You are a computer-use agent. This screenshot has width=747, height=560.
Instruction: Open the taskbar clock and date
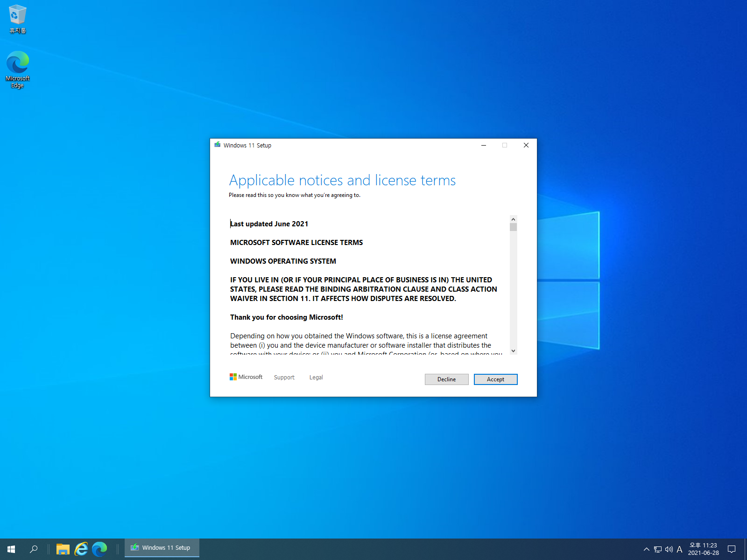(704, 549)
